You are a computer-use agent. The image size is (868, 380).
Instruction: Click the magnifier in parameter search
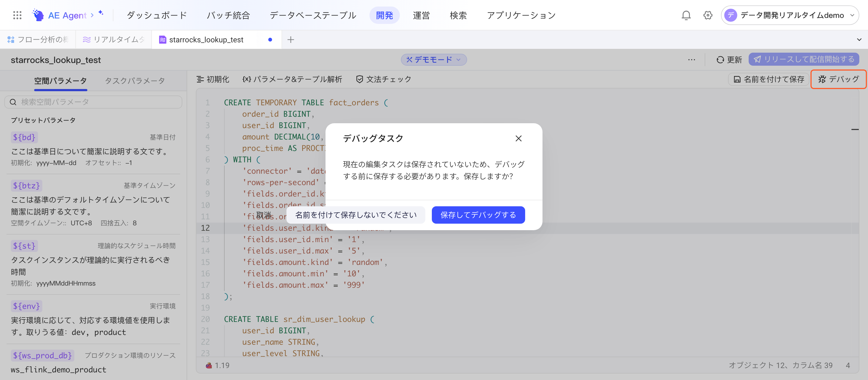pyautogui.click(x=13, y=102)
